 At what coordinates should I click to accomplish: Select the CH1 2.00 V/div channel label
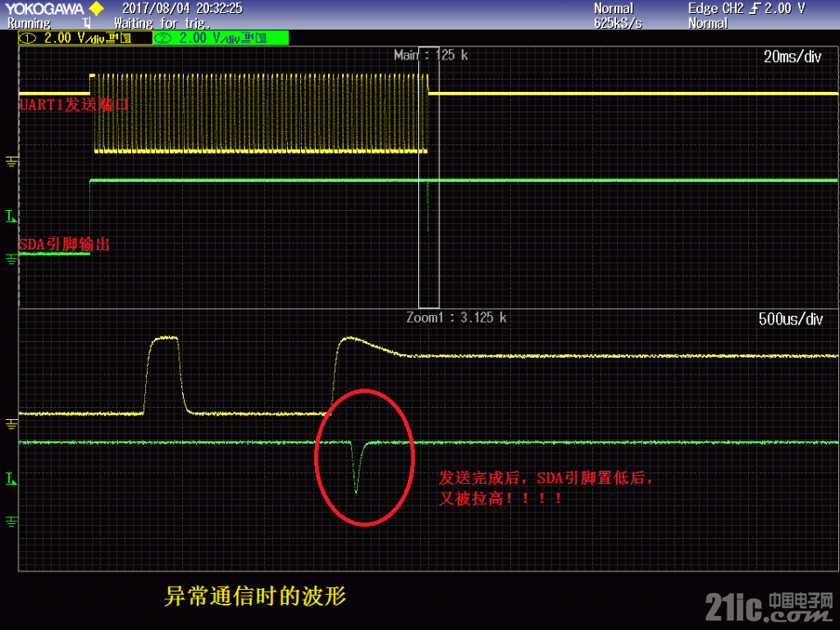pyautogui.click(x=85, y=38)
